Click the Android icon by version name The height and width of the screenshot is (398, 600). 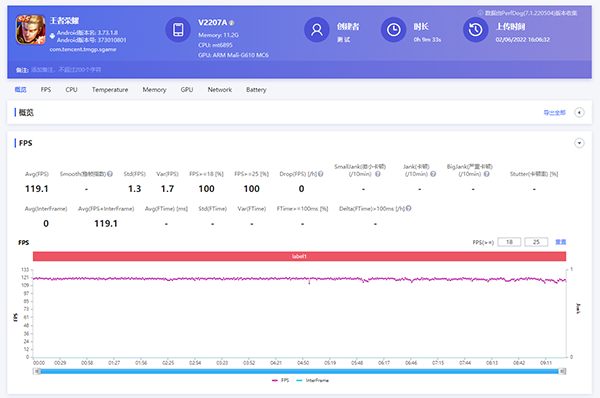(x=52, y=36)
